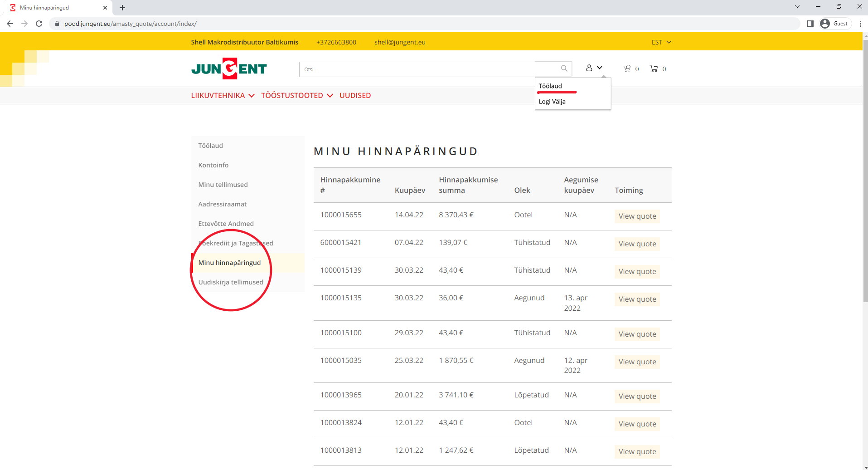This screenshot has width=868, height=470.
Task: Select Logi Välja from account menu
Action: coord(552,102)
